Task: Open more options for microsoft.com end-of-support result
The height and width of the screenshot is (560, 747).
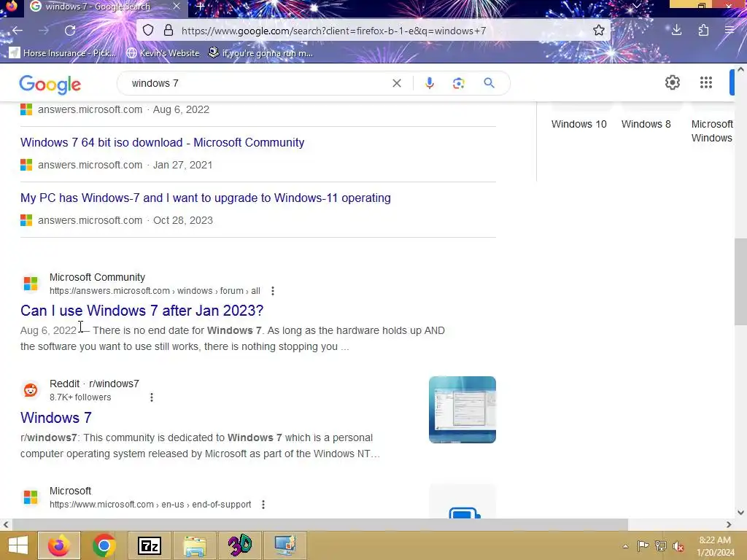Action: [x=263, y=505]
